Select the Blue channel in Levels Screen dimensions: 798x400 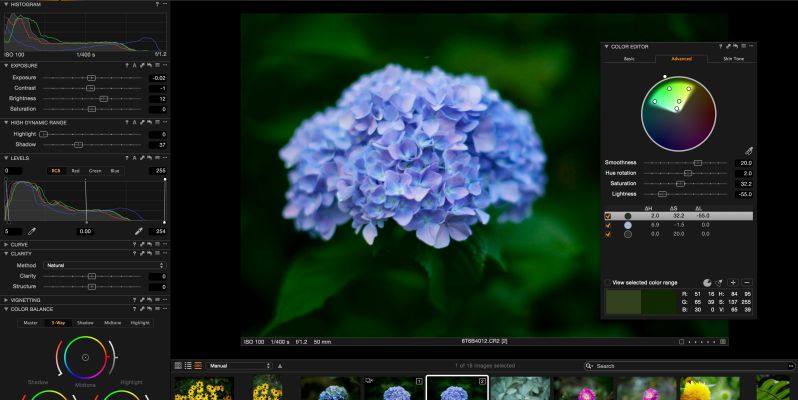[115, 171]
